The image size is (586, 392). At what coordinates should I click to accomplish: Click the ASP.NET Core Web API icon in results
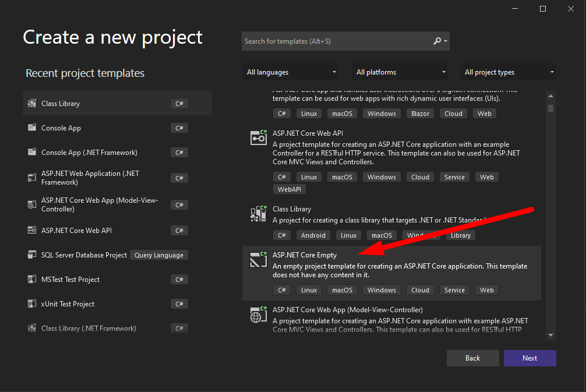click(258, 137)
